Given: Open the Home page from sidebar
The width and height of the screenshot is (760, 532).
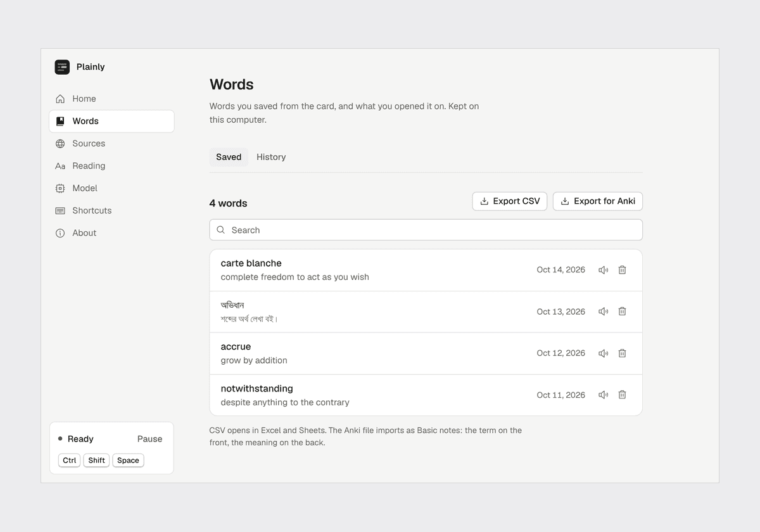Looking at the screenshot, I should pyautogui.click(x=111, y=99).
